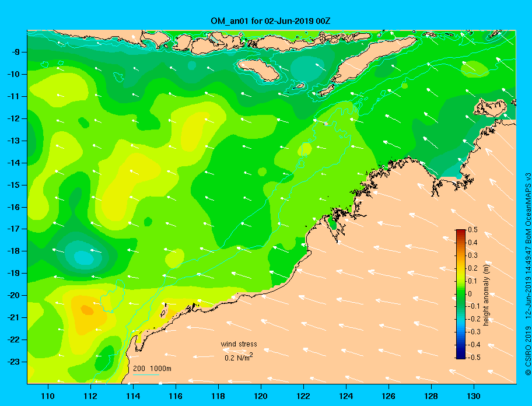The width and height of the screenshot is (532, 406).
Task: Click the "0.2 N/m²" wind stress scale value
Action: tap(239, 358)
